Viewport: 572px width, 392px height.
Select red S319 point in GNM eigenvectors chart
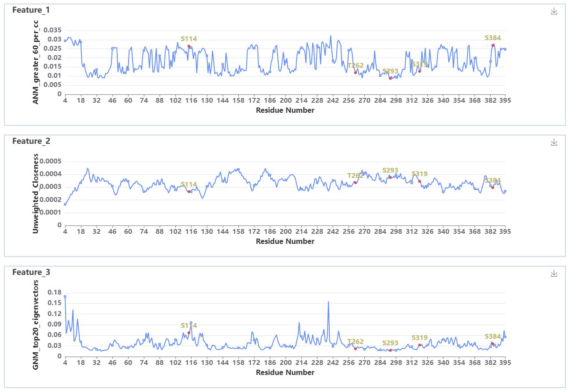(419, 345)
